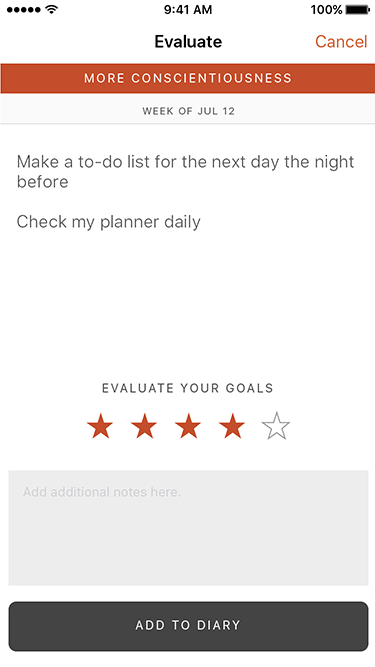
Task: Select the Week of Jul 12 header
Action: pos(188,111)
